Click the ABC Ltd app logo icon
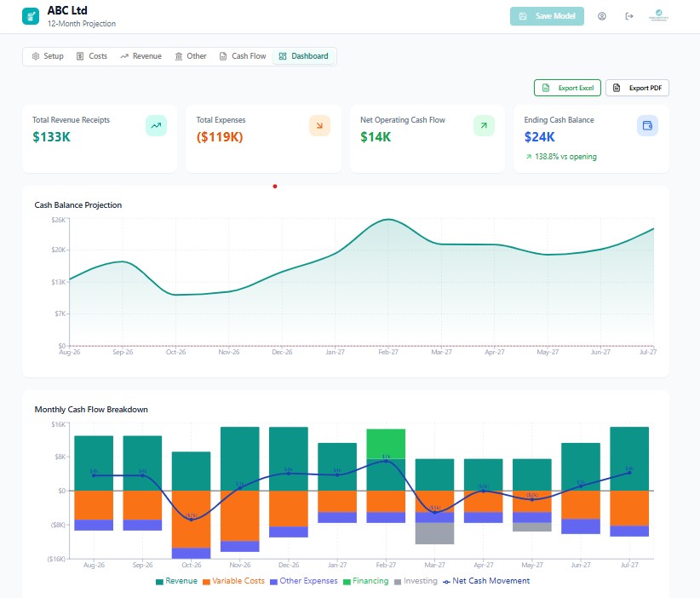Screen dimensions: 700x598 (x=31, y=16)
